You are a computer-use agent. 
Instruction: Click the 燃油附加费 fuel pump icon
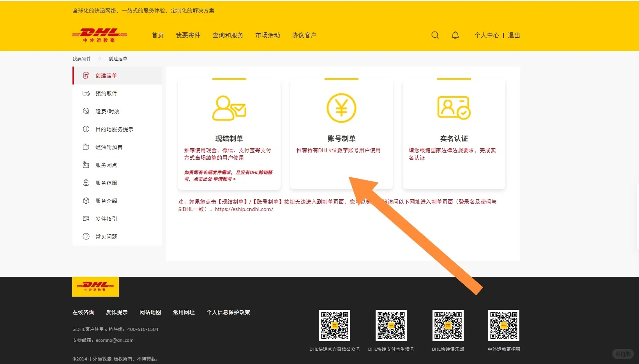coord(86,147)
